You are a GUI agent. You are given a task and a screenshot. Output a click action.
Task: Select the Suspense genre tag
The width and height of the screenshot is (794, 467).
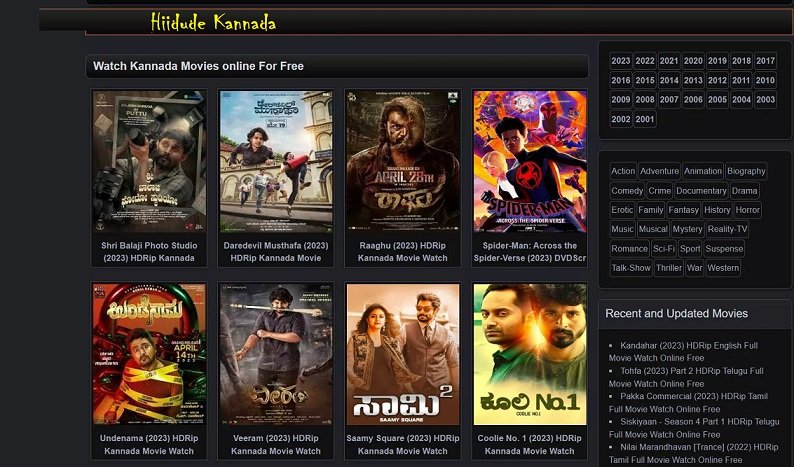[724, 249]
